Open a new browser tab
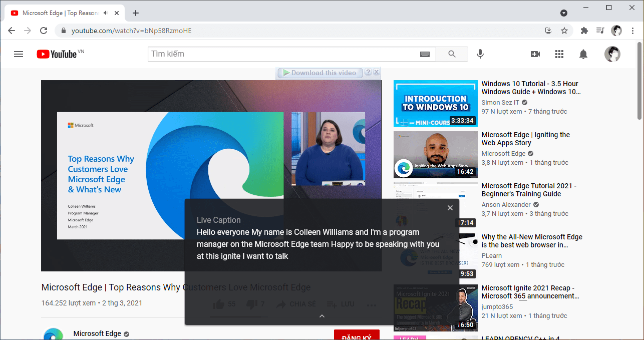Screen dimensions: 644x340 point(136,13)
